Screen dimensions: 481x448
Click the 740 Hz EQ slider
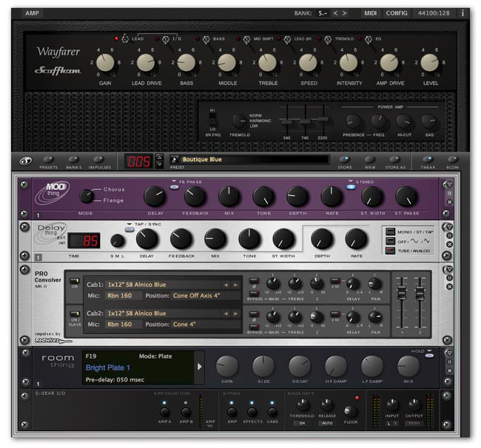click(305, 122)
